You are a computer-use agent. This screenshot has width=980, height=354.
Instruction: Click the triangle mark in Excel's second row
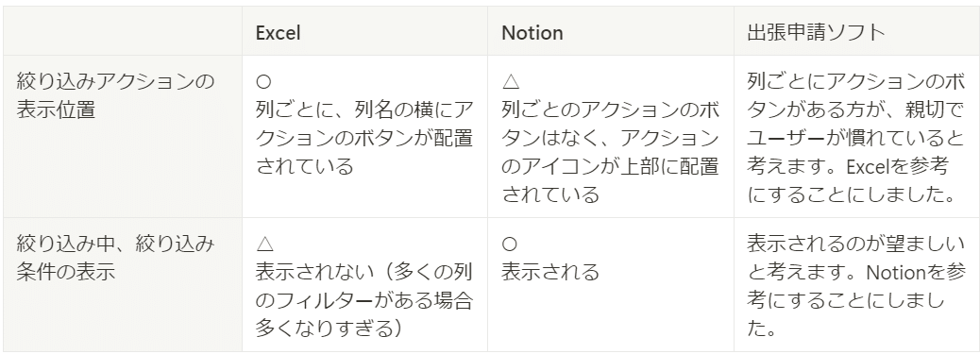pyautogui.click(x=264, y=244)
